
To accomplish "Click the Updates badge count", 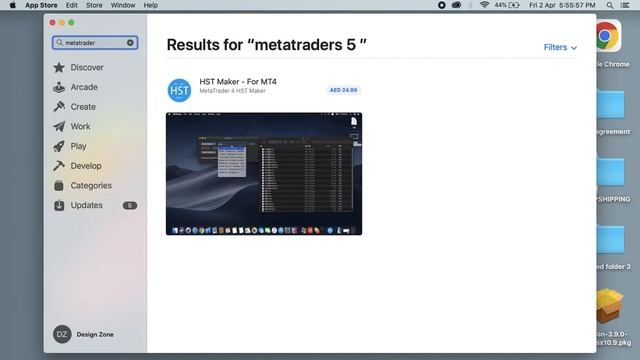I will [130, 205].
